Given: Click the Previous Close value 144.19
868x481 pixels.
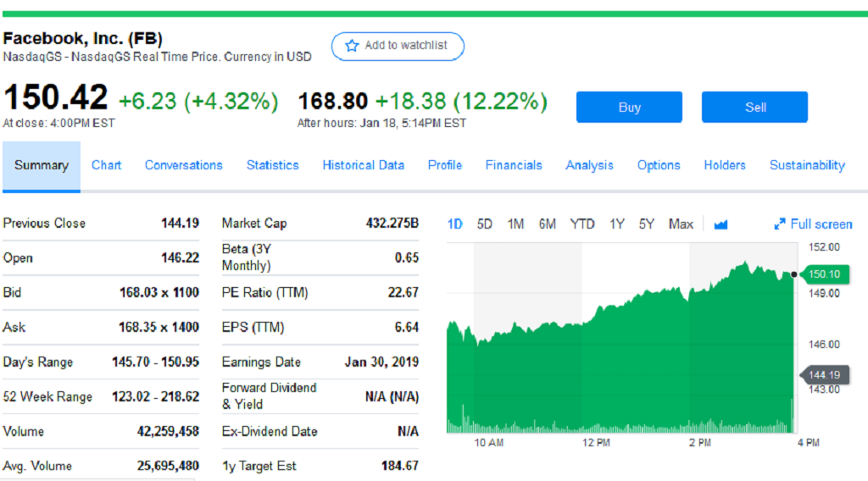Looking at the screenshot, I should tap(180, 223).
